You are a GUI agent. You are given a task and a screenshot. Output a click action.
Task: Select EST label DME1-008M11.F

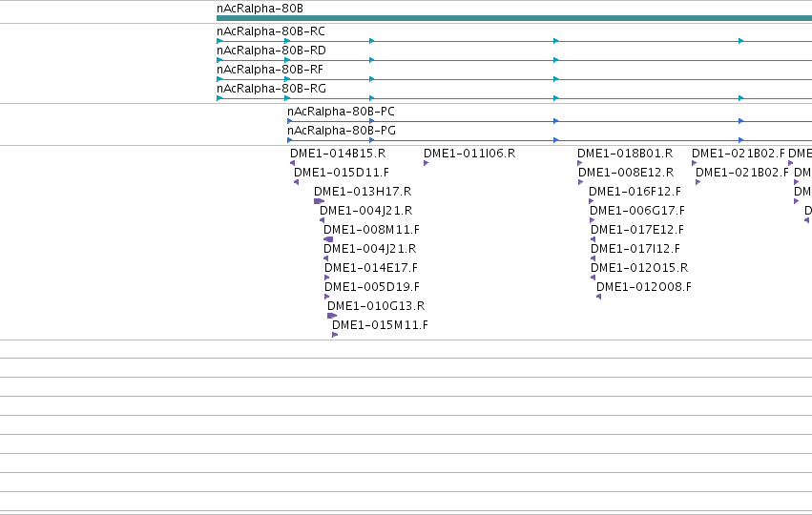pyautogui.click(x=371, y=229)
